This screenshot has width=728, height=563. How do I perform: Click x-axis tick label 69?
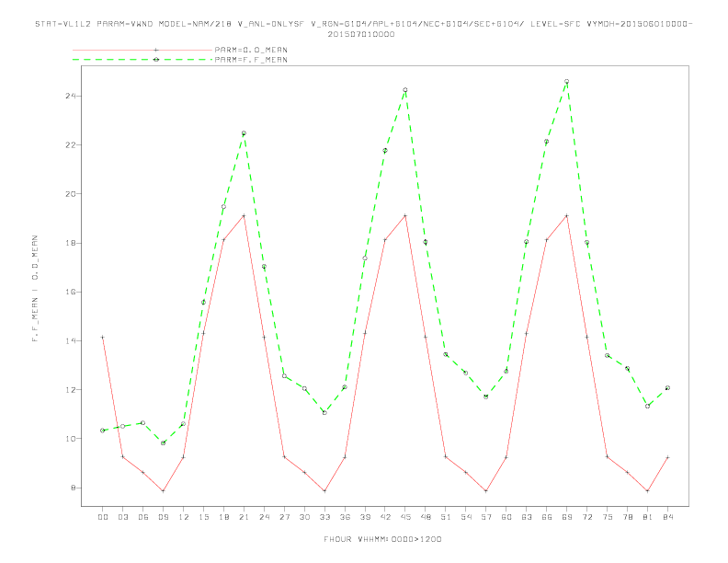pyautogui.click(x=567, y=517)
